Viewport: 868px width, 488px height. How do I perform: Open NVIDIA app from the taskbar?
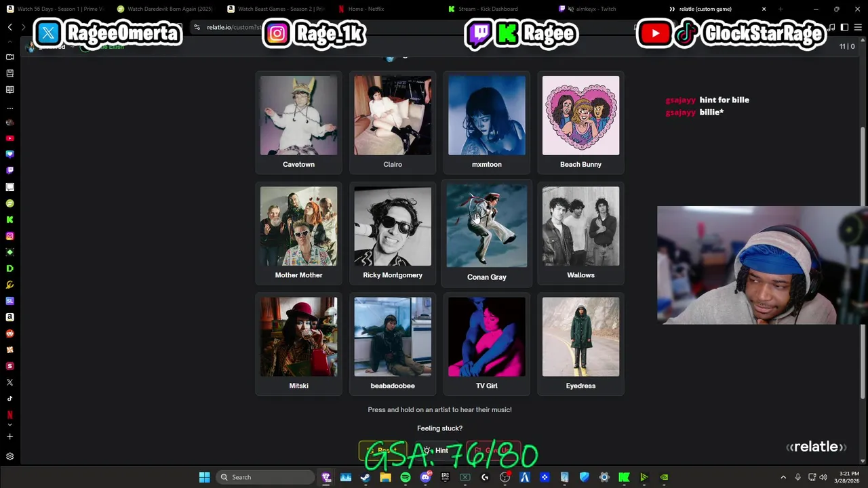click(x=664, y=477)
